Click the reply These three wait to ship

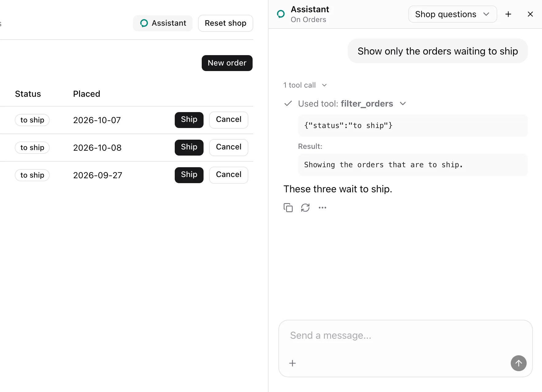[x=338, y=189]
